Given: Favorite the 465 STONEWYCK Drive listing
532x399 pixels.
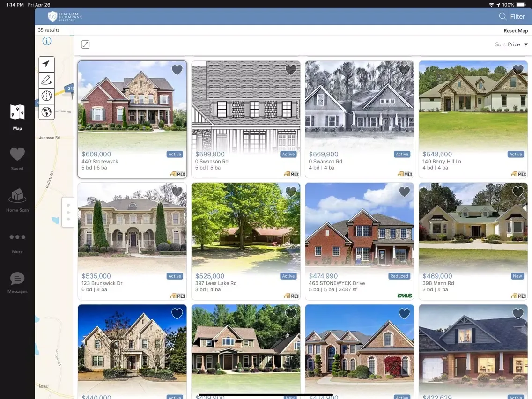Looking at the screenshot, I should pos(405,192).
